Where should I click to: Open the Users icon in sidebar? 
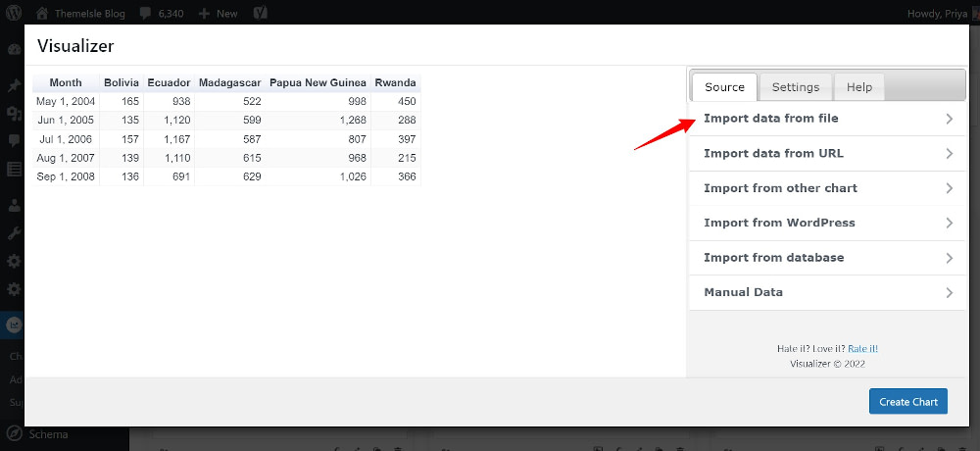pos(14,205)
